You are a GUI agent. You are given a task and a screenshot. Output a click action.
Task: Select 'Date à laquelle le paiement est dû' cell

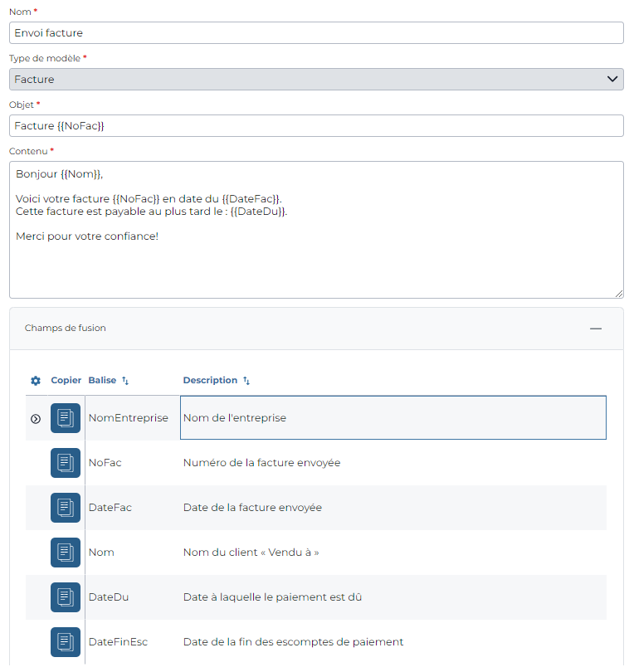click(393, 597)
